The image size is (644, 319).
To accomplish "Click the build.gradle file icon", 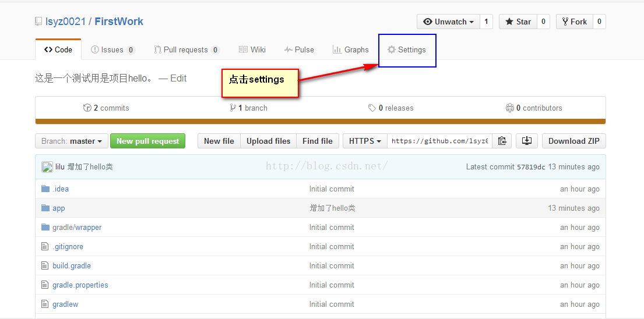I will (x=45, y=265).
